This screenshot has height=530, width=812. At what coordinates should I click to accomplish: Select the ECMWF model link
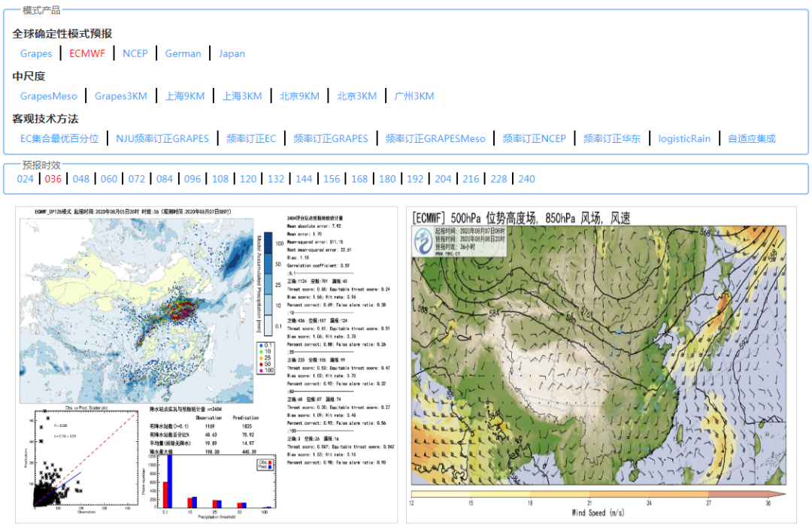coord(87,53)
